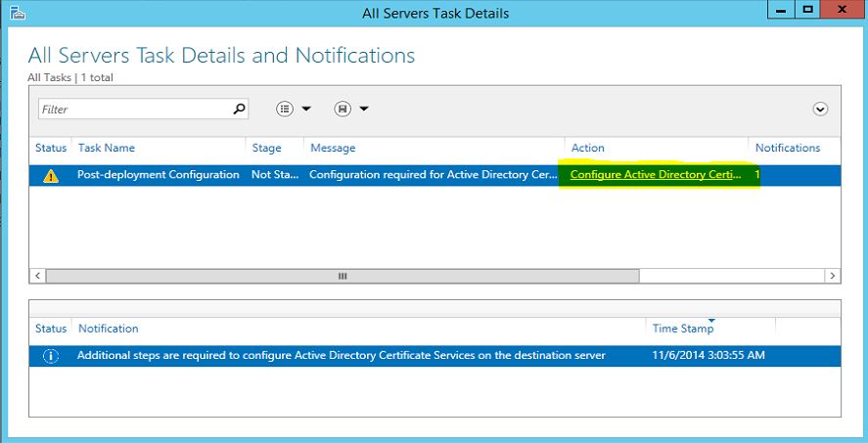This screenshot has width=868, height=443.
Task: Click the 'All Tasks | 1 total' label
Action: 70,78
